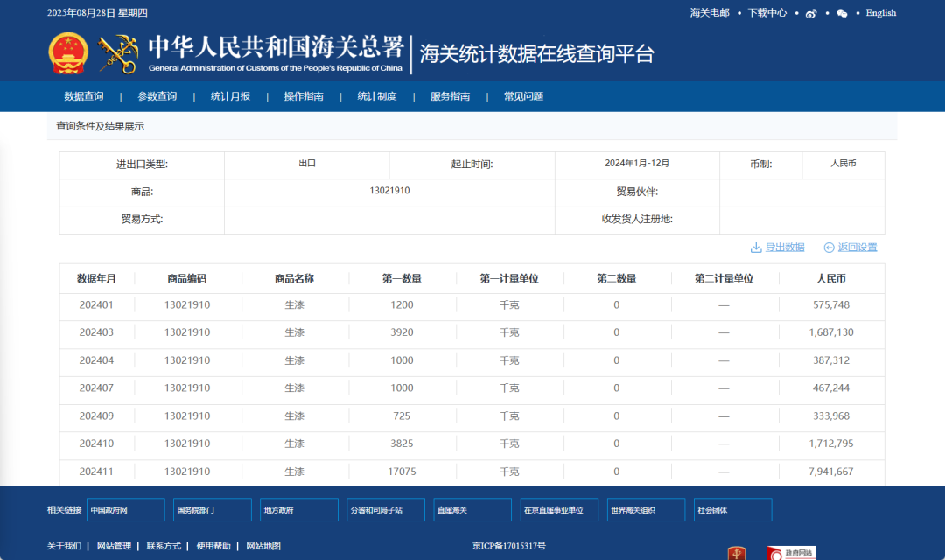Expand 分署和司局子站 dropdown
Image resolution: width=945 pixels, height=560 pixels.
tap(387, 510)
